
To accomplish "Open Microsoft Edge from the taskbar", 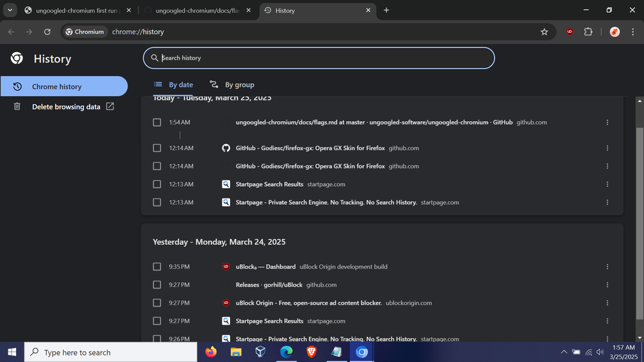I will click(286, 352).
